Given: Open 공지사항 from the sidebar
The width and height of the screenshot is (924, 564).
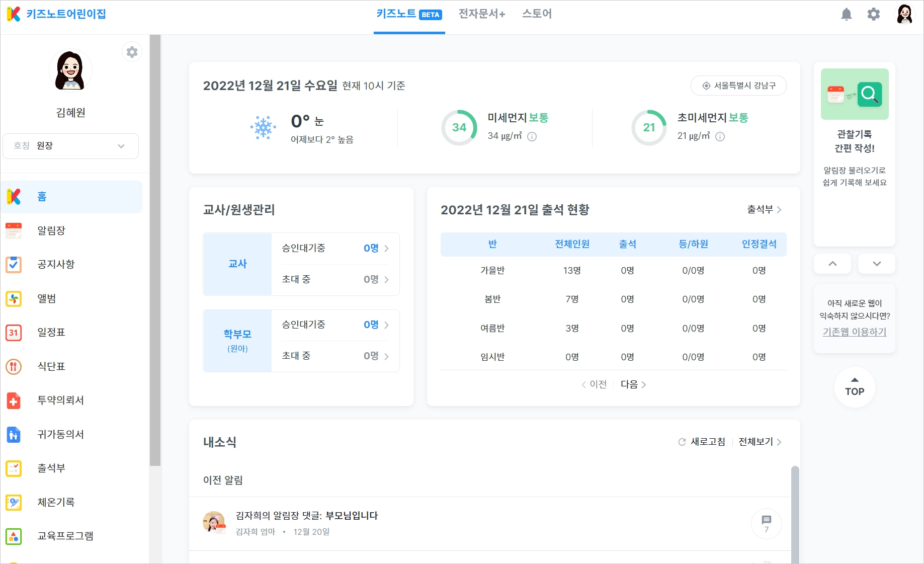Looking at the screenshot, I should [56, 264].
